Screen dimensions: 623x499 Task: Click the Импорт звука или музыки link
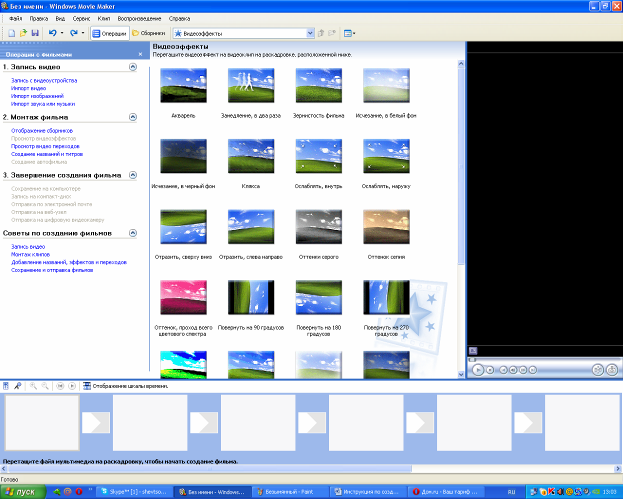pos(43,104)
